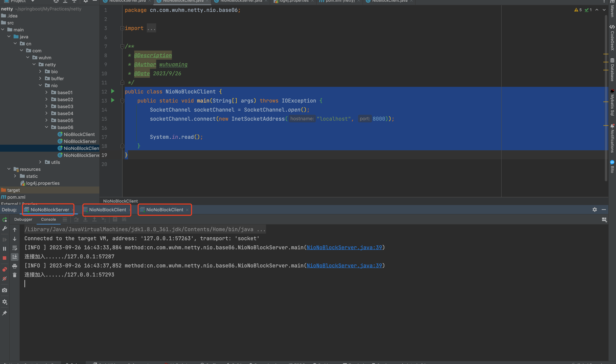Rerun the NioNoBlockServer debug session
Image resolution: width=616 pixels, height=364 pixels.
click(5, 219)
